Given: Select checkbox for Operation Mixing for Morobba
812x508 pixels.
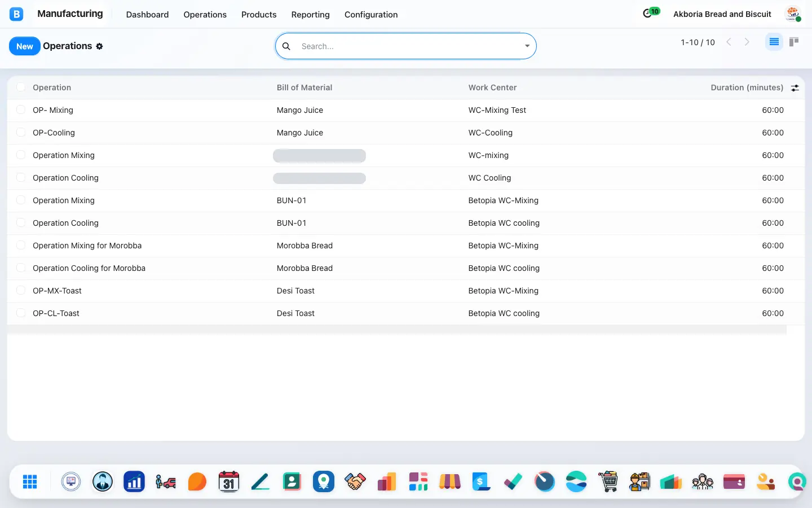Looking at the screenshot, I should tap(21, 245).
